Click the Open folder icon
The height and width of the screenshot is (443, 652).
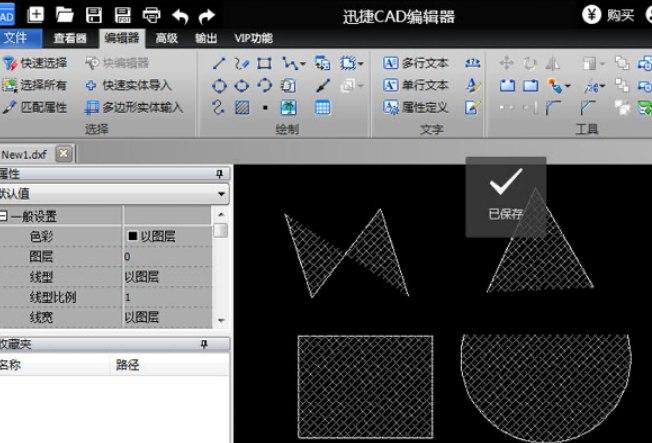click(65, 14)
